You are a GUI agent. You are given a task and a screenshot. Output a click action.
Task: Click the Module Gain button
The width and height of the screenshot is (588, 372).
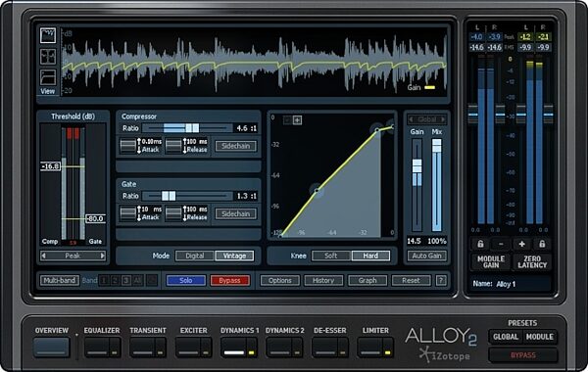click(x=491, y=261)
